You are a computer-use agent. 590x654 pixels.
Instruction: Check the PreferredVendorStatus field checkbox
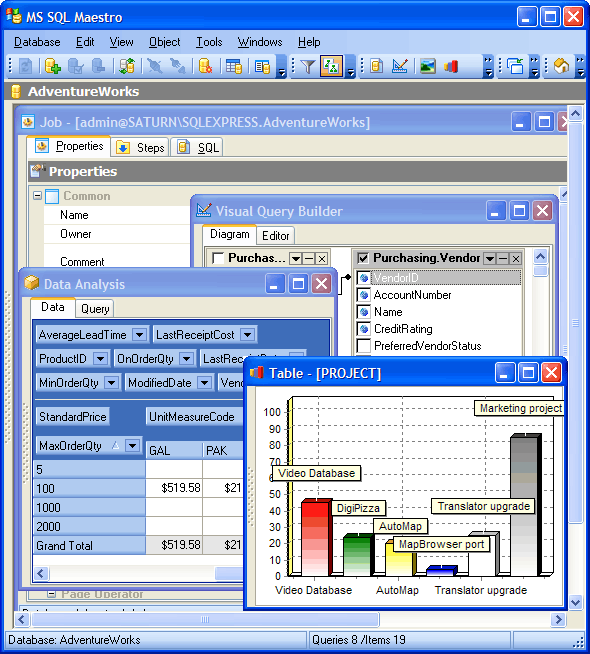pyautogui.click(x=364, y=346)
